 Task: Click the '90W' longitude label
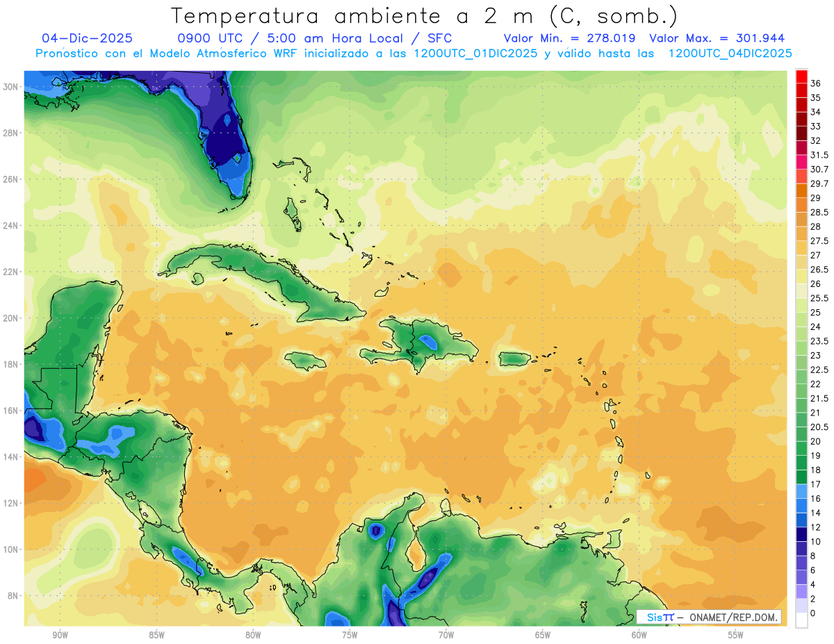(x=60, y=635)
